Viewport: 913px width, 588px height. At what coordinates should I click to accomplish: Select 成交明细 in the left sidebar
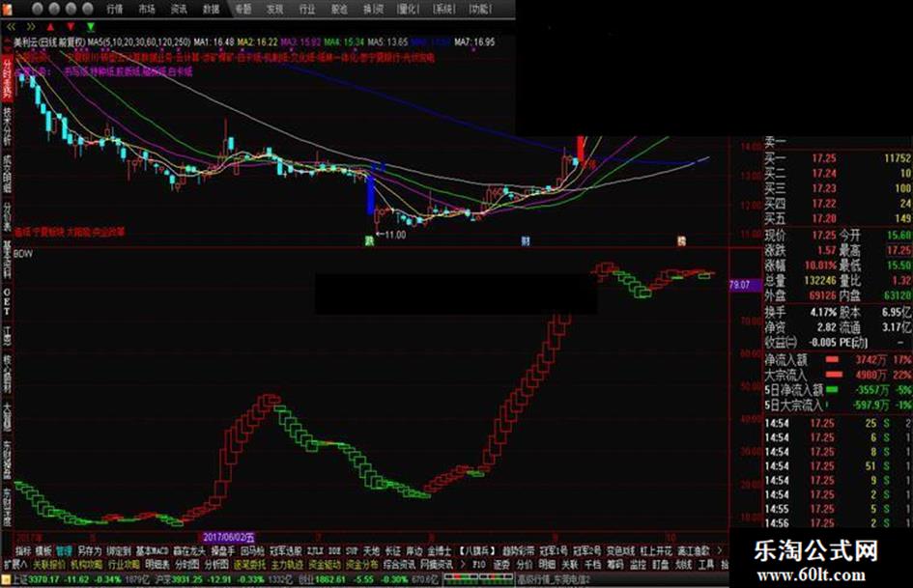[7, 174]
